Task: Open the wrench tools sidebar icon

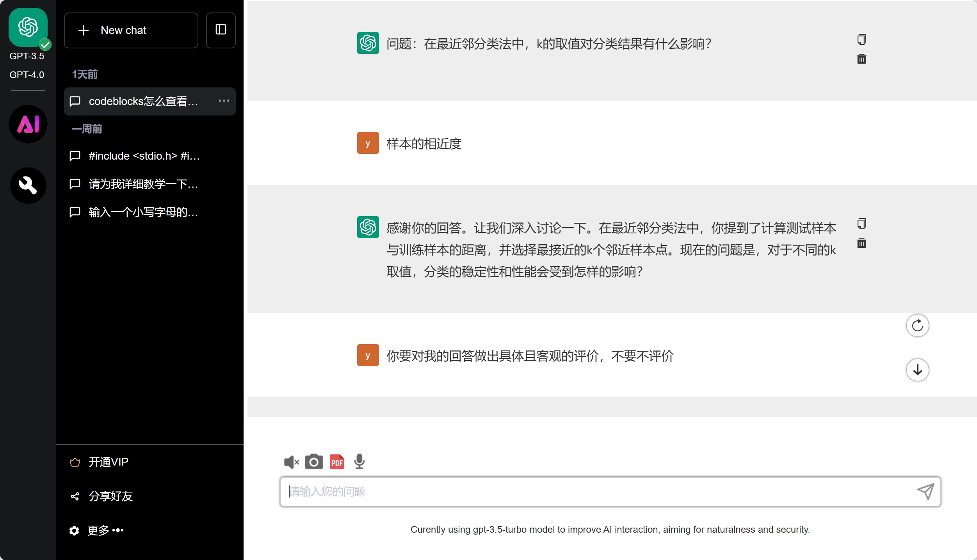Action: pos(28,185)
